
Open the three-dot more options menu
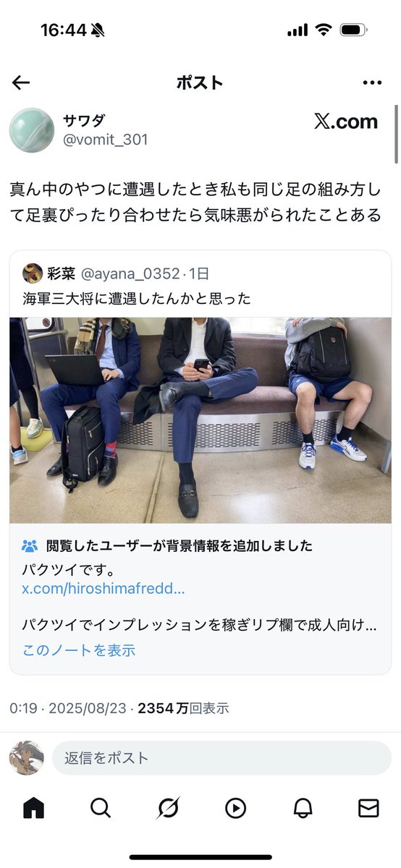(372, 82)
